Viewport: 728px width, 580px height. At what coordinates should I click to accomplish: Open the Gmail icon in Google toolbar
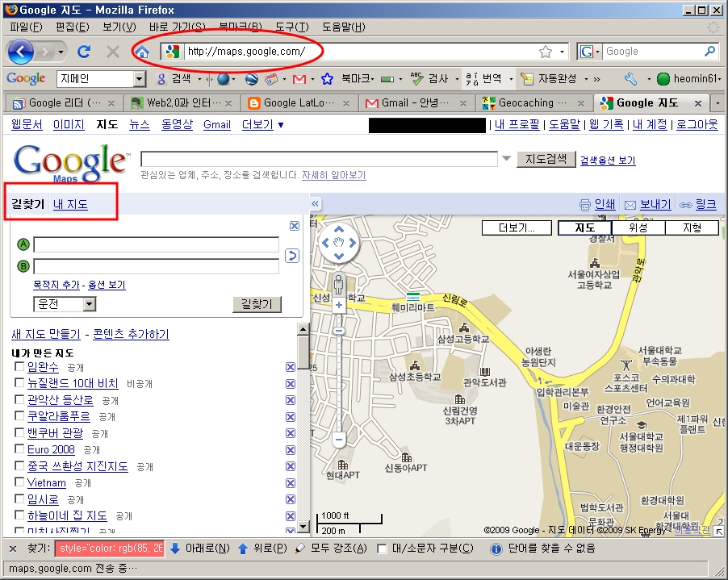coord(299,79)
